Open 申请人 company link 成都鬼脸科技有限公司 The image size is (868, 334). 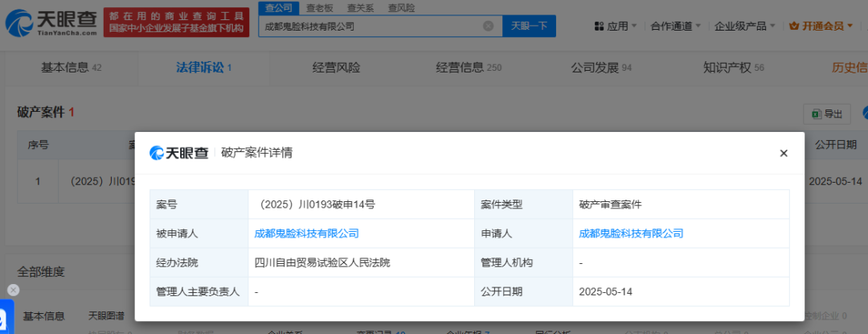click(x=631, y=233)
